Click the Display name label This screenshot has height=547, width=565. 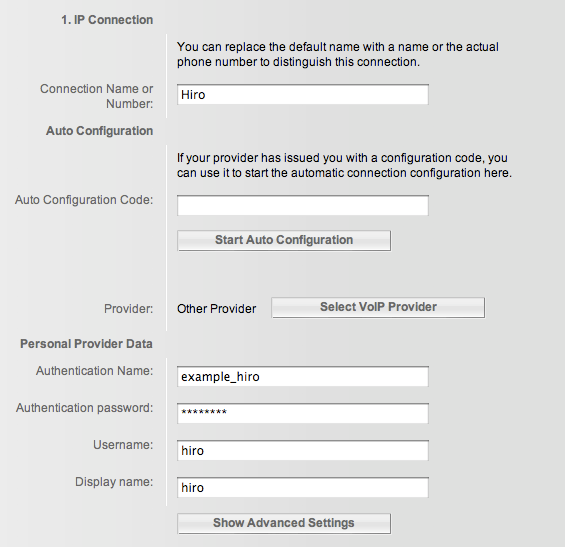[114, 482]
